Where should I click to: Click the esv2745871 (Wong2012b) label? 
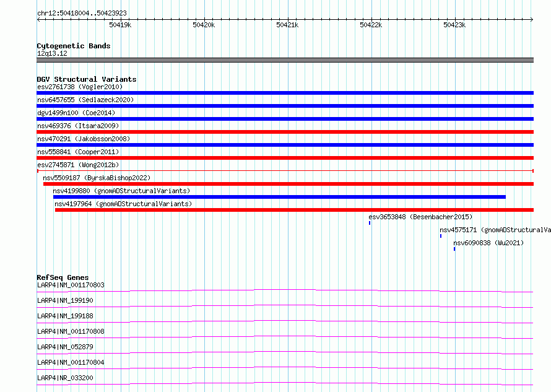point(78,165)
